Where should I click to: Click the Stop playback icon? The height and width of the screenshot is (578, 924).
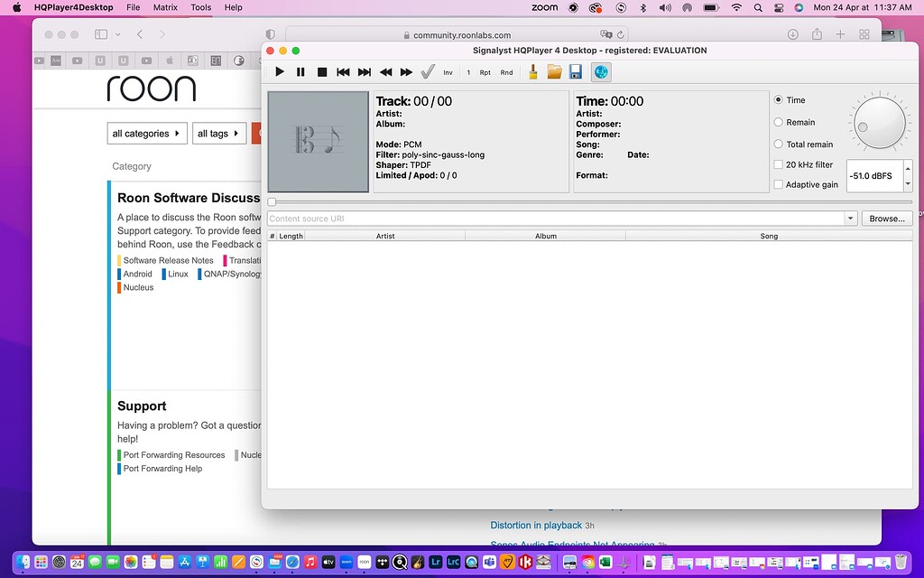pos(322,72)
